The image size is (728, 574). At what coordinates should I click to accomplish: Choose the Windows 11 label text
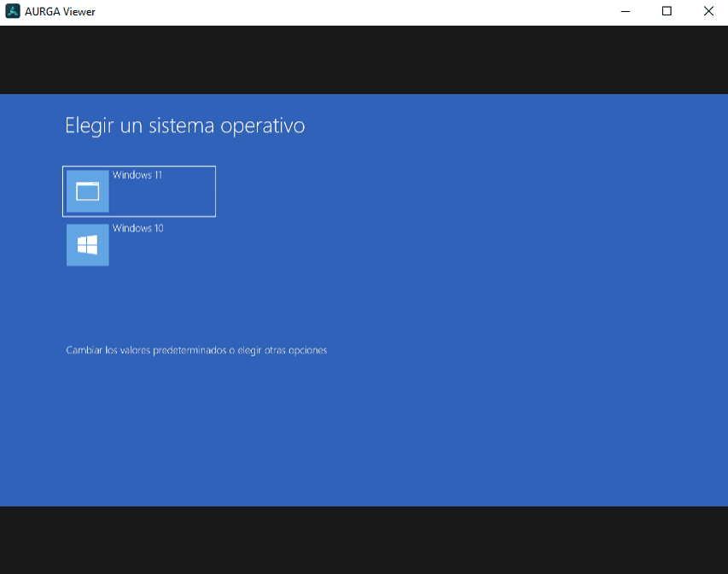click(137, 175)
